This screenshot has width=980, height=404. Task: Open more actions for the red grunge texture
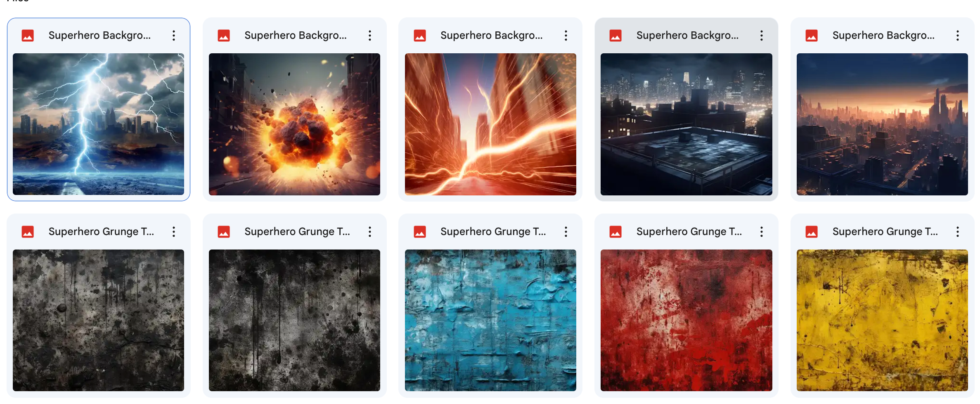coord(762,232)
